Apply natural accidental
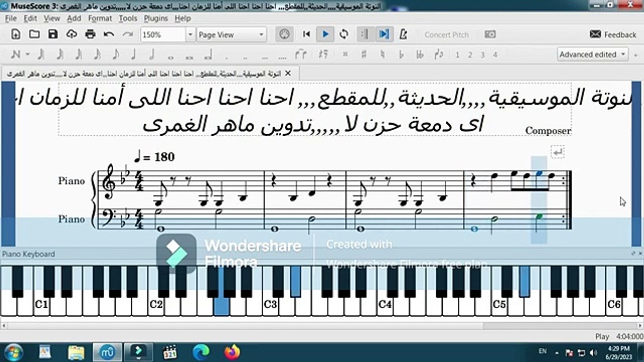 point(382,54)
